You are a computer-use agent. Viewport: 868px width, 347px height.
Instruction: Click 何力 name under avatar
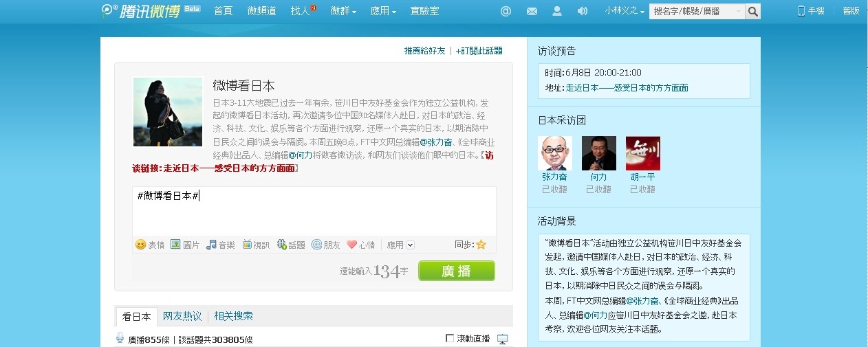click(x=598, y=177)
